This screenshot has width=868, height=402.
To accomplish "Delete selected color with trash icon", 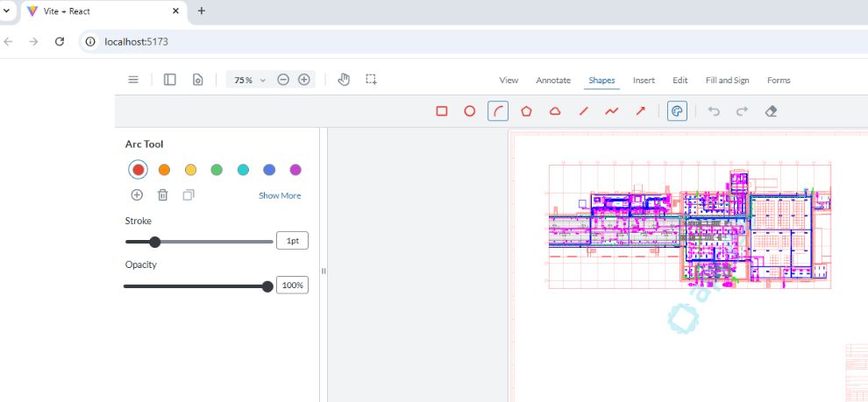I will click(x=163, y=194).
